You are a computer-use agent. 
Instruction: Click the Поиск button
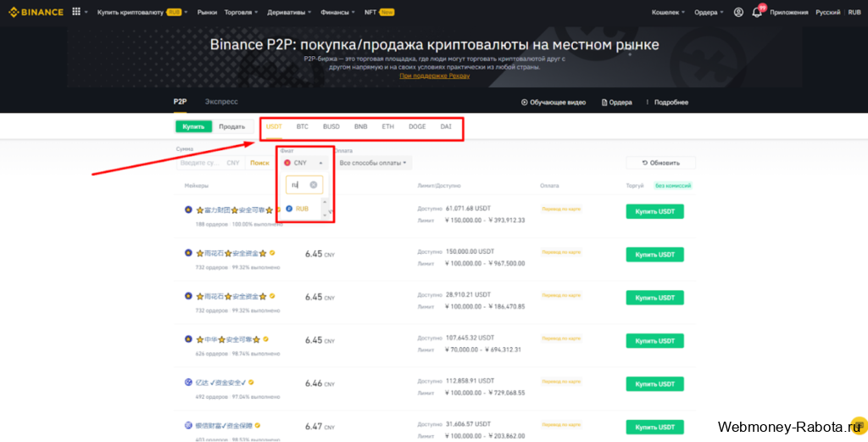(259, 163)
